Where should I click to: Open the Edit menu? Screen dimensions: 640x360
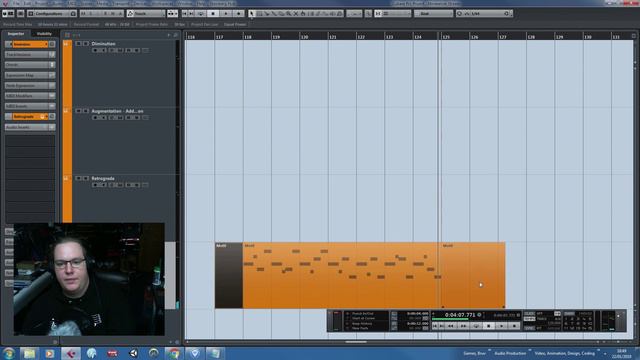pyautogui.click(x=27, y=3)
